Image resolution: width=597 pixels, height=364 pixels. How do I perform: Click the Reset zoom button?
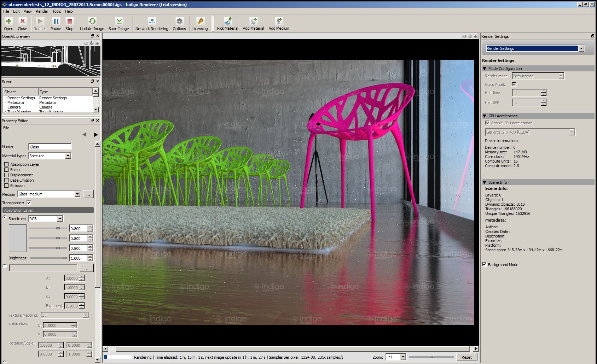pyautogui.click(x=466, y=357)
